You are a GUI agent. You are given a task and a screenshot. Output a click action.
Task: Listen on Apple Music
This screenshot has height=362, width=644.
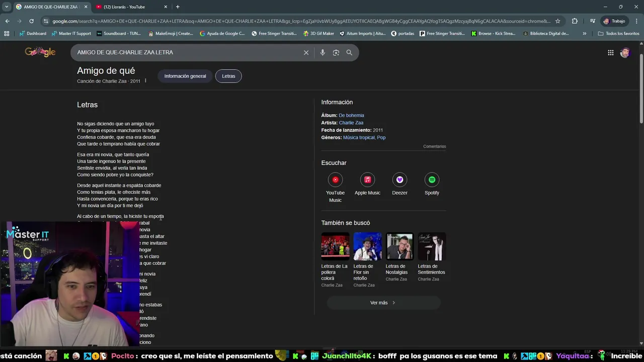click(367, 185)
